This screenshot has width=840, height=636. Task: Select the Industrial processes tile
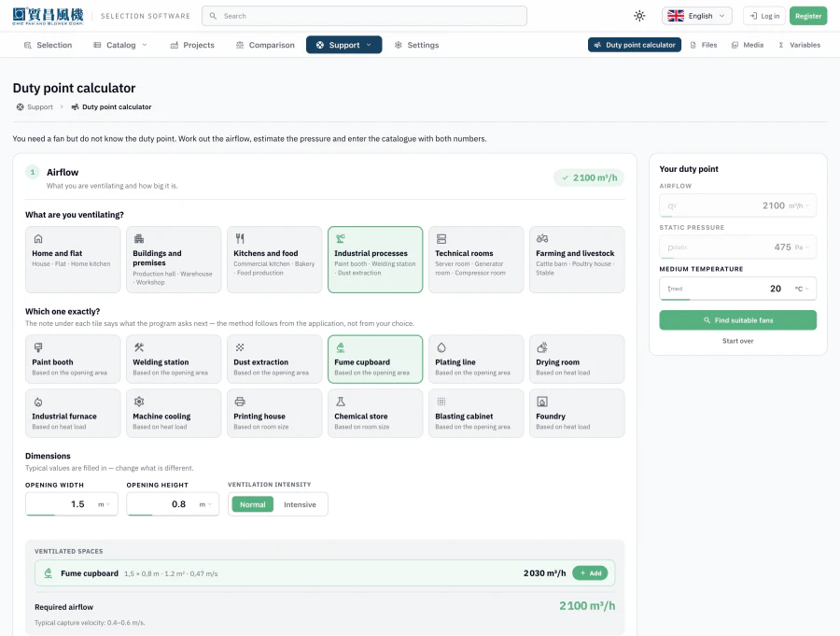(x=375, y=260)
